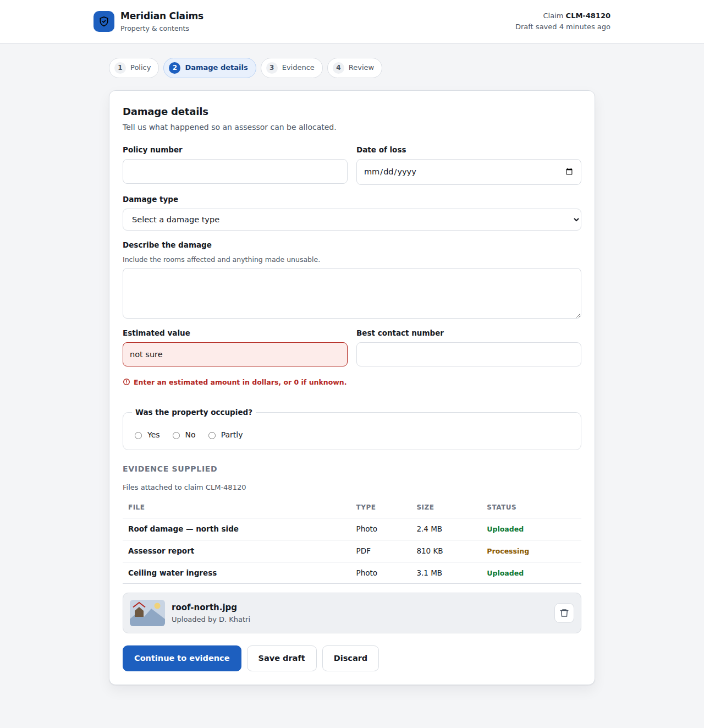
Task: Click the STATUS column header
Action: coord(502,507)
